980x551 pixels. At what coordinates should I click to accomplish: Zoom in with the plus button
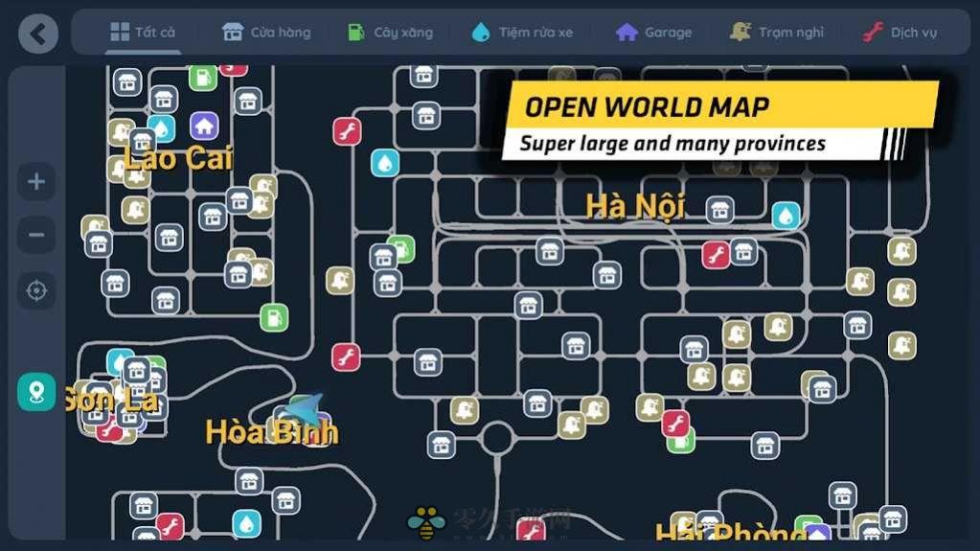(x=36, y=182)
